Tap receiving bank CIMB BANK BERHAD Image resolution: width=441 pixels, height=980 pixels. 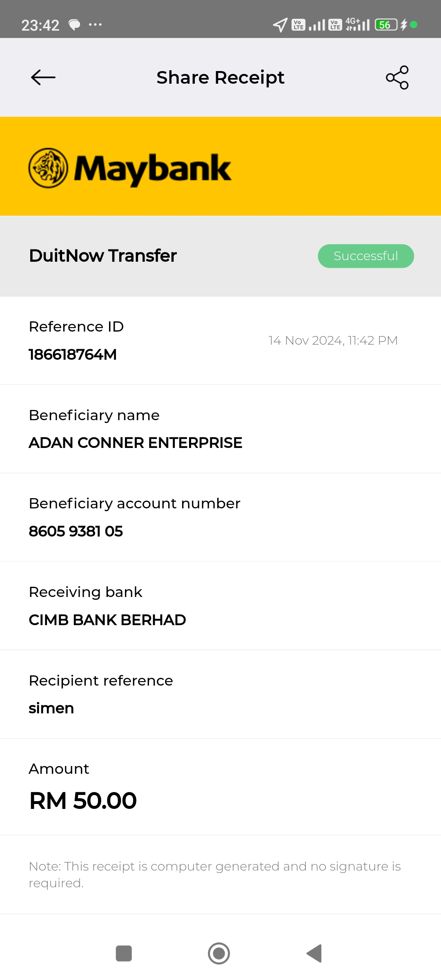107,620
